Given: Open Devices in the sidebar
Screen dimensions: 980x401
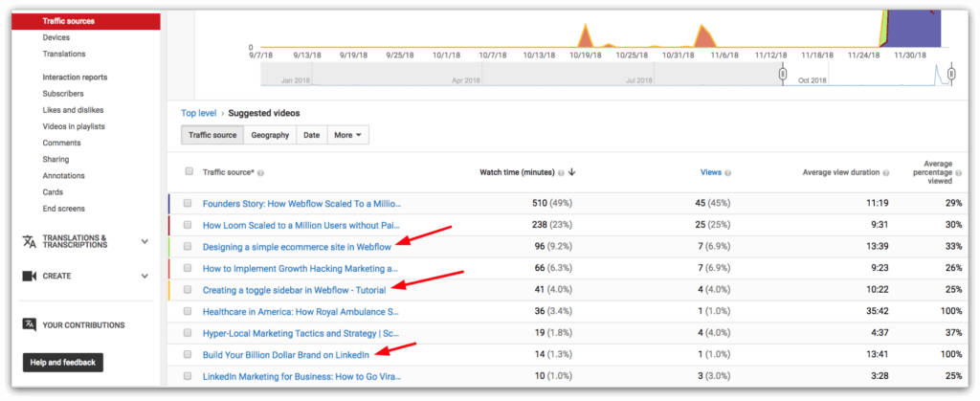Looking at the screenshot, I should 56,37.
